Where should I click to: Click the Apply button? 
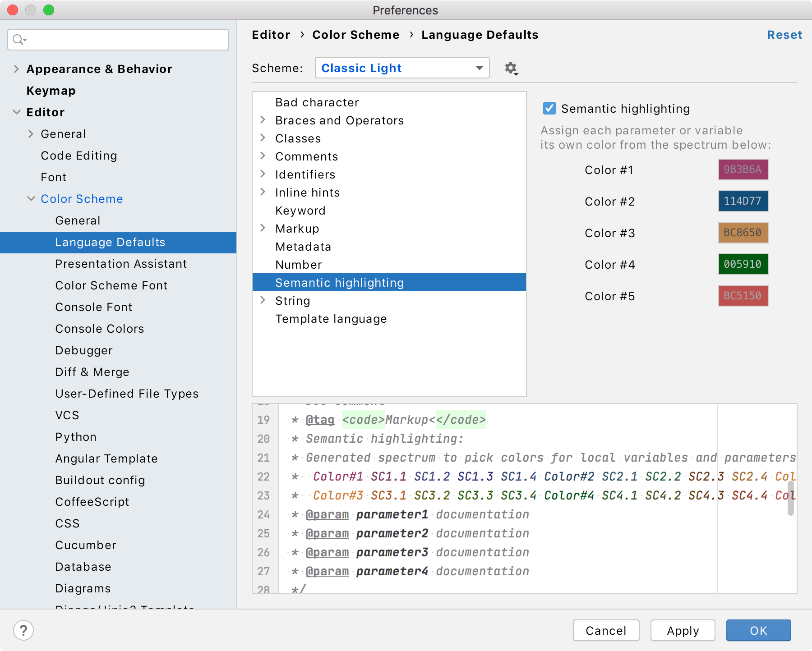683,630
